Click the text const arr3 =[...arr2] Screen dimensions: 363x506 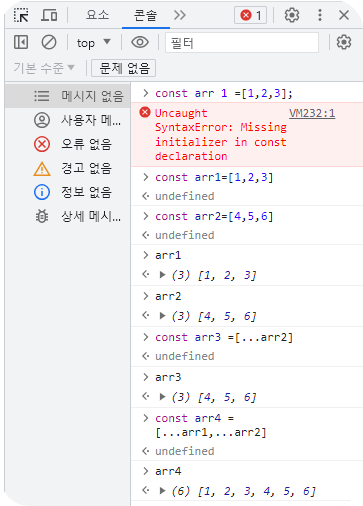224,337
